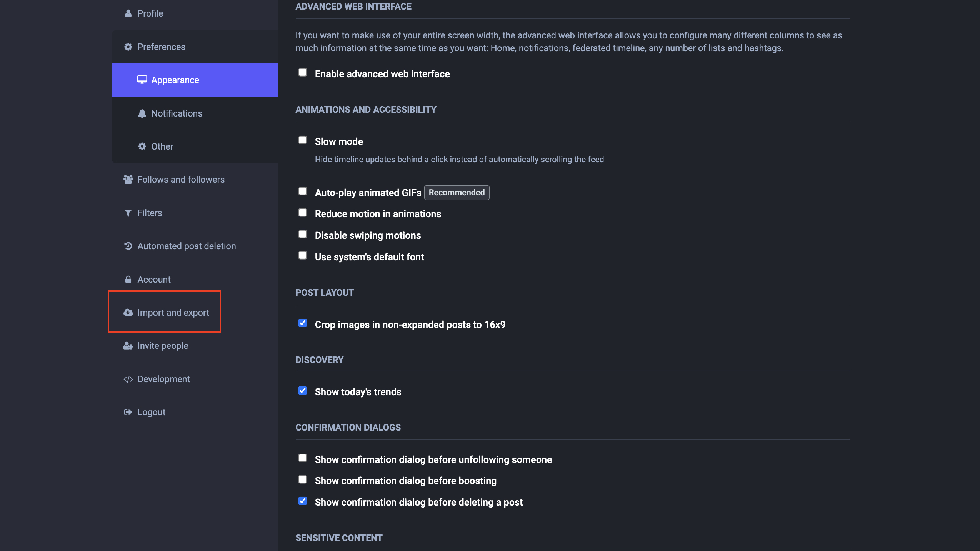
Task: Click the Filters funnel icon
Action: [128, 213]
